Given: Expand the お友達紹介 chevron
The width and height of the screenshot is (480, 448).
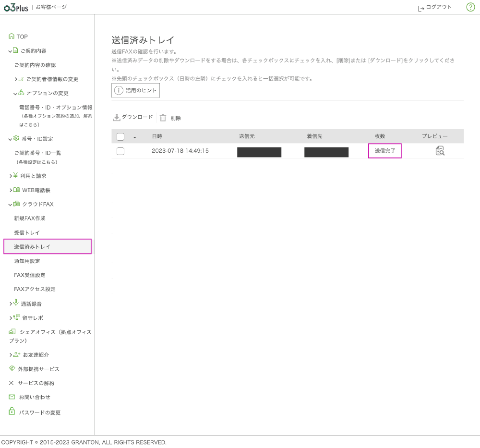Looking at the screenshot, I should (x=11, y=355).
